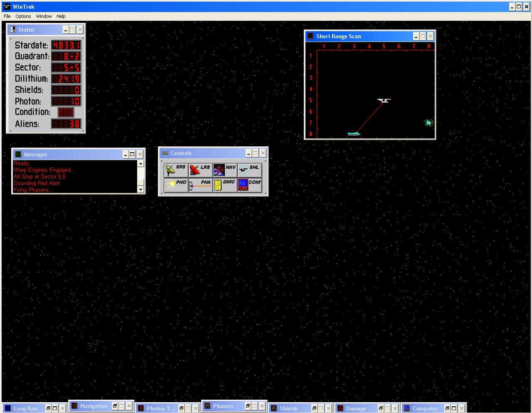Click the Messages scrollbar up arrow

140,163
